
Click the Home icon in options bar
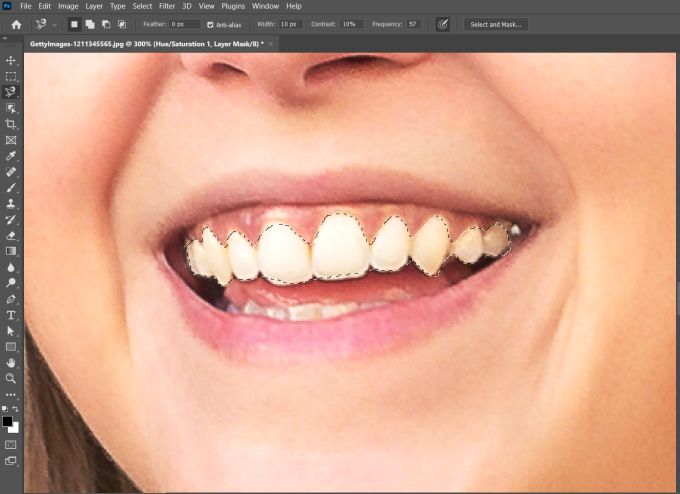[15, 24]
